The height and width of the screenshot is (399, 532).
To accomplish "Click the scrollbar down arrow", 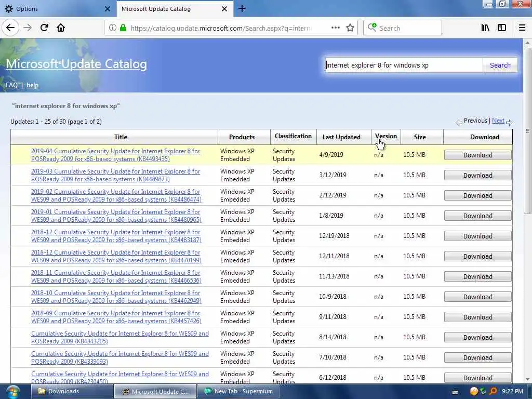I will click(x=527, y=379).
